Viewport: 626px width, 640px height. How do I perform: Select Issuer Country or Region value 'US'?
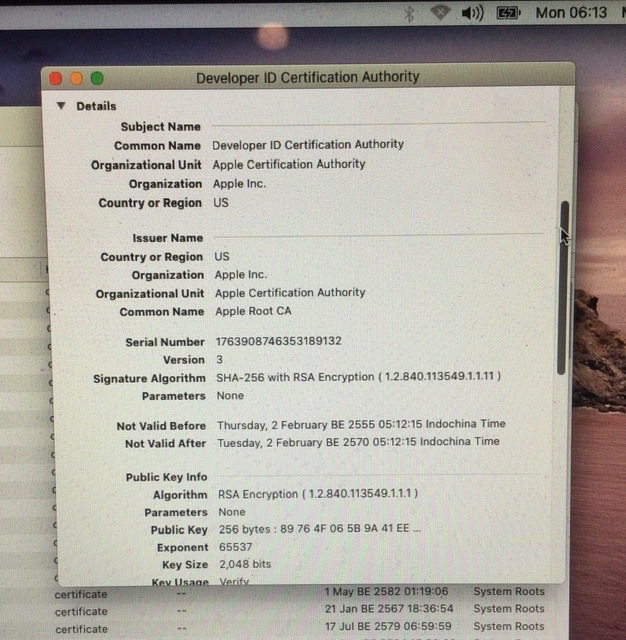(x=222, y=257)
